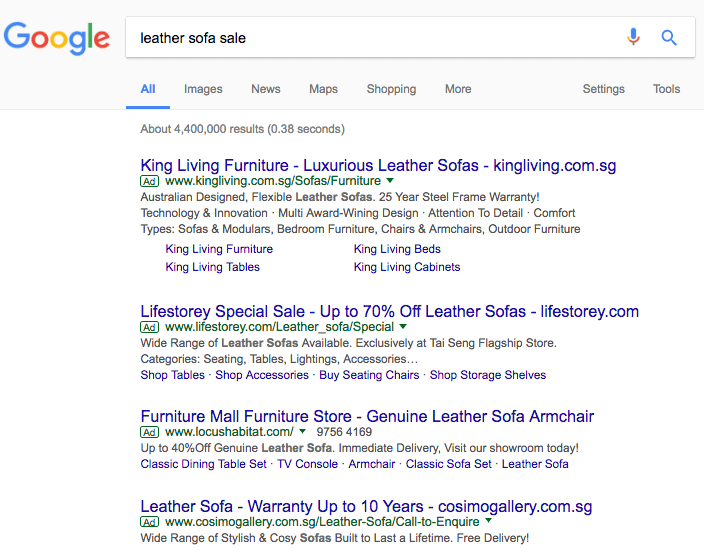Visit the King Living Tables sitelink
Screen dimensions: 704x559
212,267
